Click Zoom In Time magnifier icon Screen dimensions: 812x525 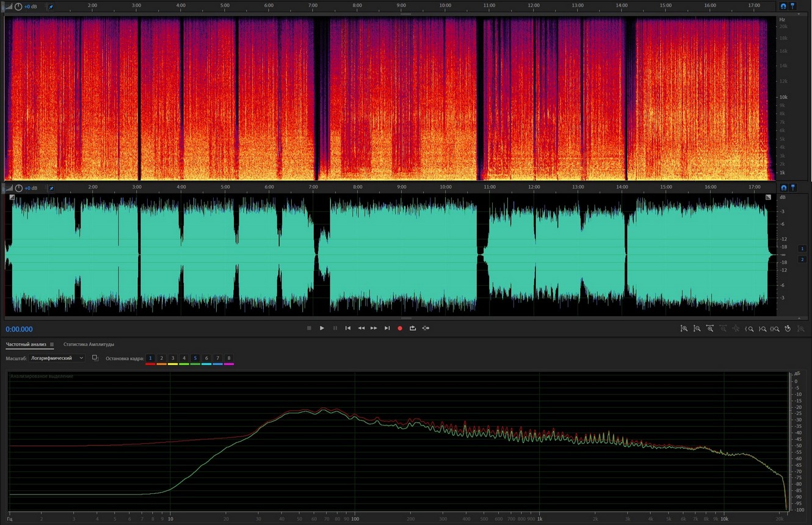point(710,328)
